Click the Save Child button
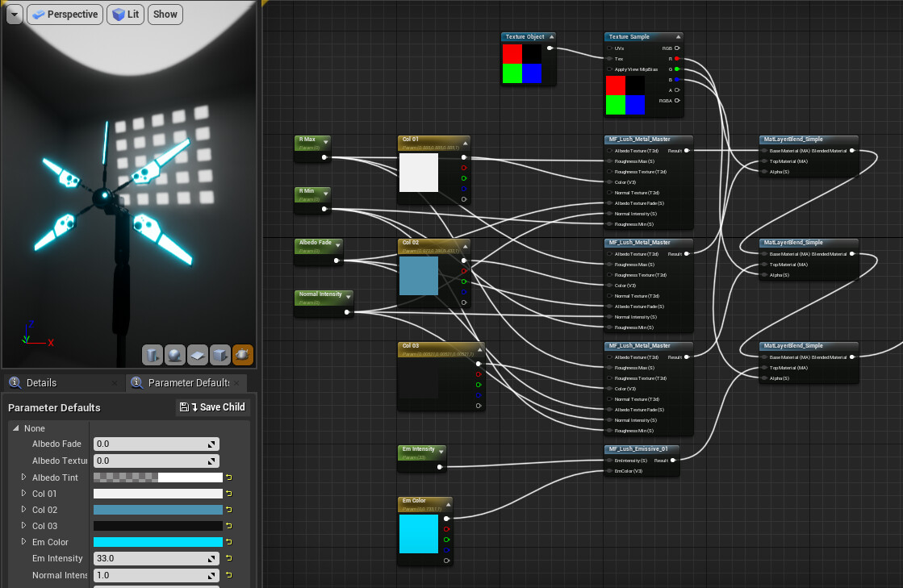The image size is (903, 588). [x=213, y=407]
